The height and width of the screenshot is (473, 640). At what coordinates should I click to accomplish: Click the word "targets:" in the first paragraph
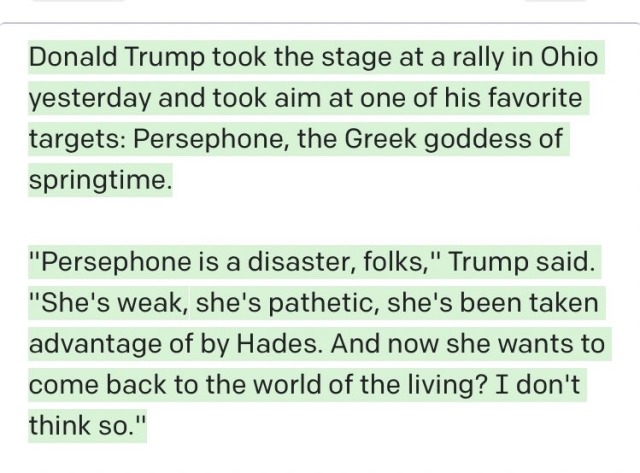click(77, 141)
